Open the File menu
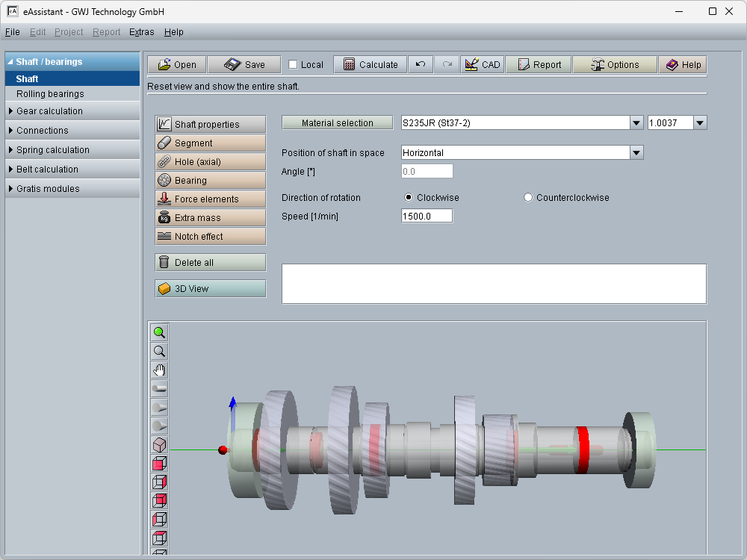The height and width of the screenshot is (560, 747). pyautogui.click(x=12, y=32)
